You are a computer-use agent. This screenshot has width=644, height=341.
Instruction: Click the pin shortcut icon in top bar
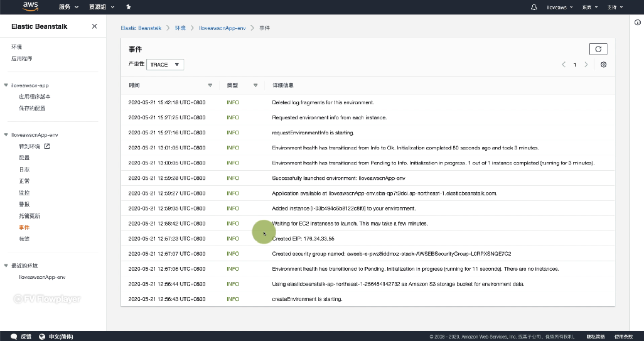128,7
